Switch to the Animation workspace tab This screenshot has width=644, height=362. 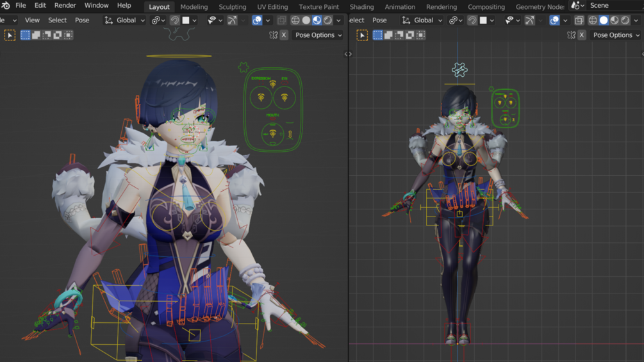[400, 6]
